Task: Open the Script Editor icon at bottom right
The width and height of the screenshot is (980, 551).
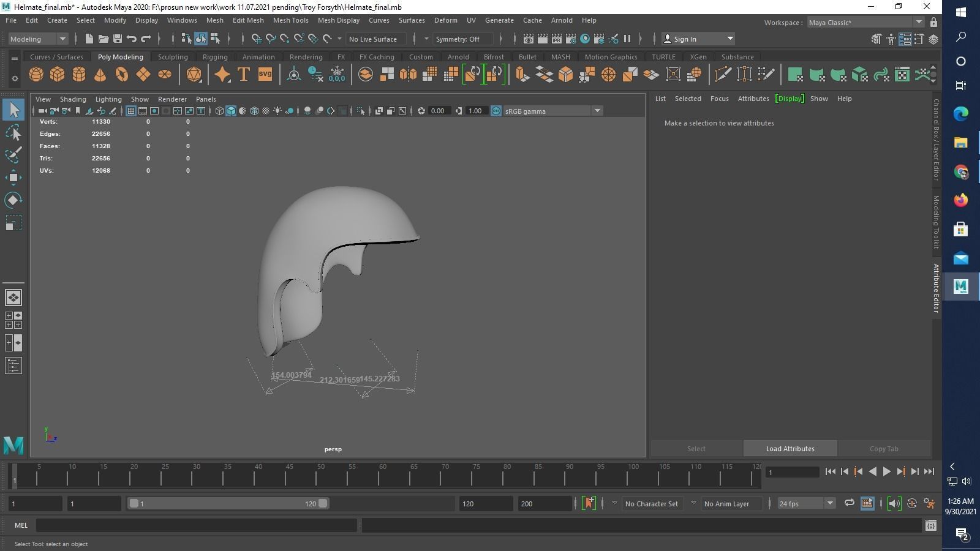Action: click(931, 525)
